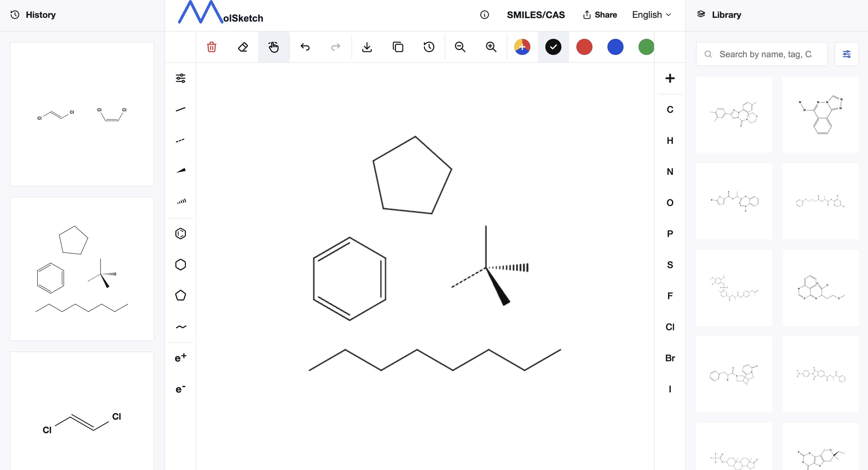Open the info icon in header
The height and width of the screenshot is (470, 868).
[485, 15]
